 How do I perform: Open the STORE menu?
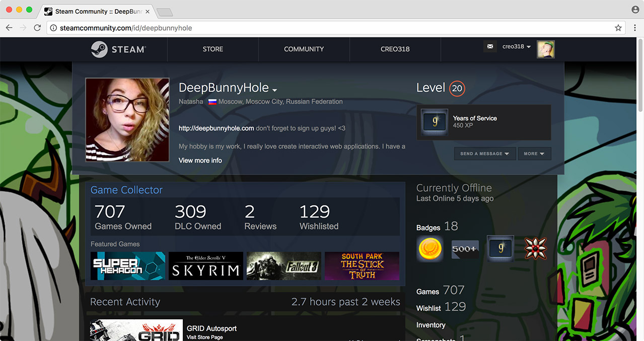tap(213, 49)
